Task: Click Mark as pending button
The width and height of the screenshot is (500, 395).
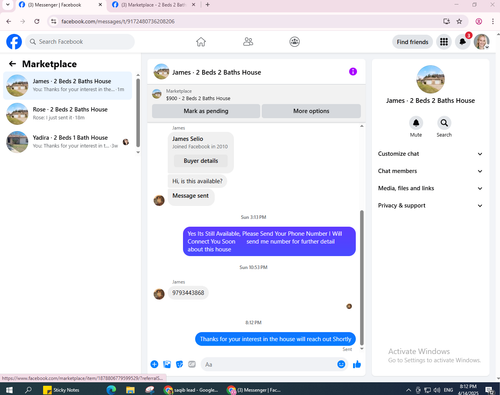Action: [206, 111]
